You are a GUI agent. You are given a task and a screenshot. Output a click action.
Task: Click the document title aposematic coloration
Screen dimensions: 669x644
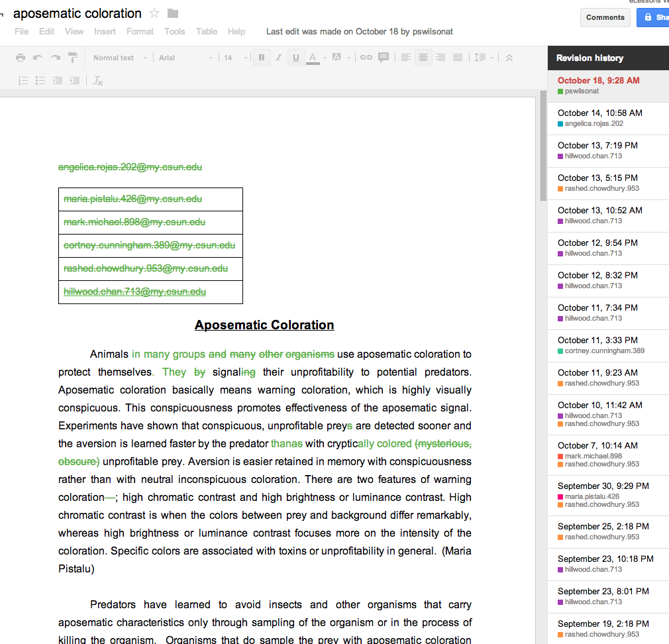[x=77, y=14]
